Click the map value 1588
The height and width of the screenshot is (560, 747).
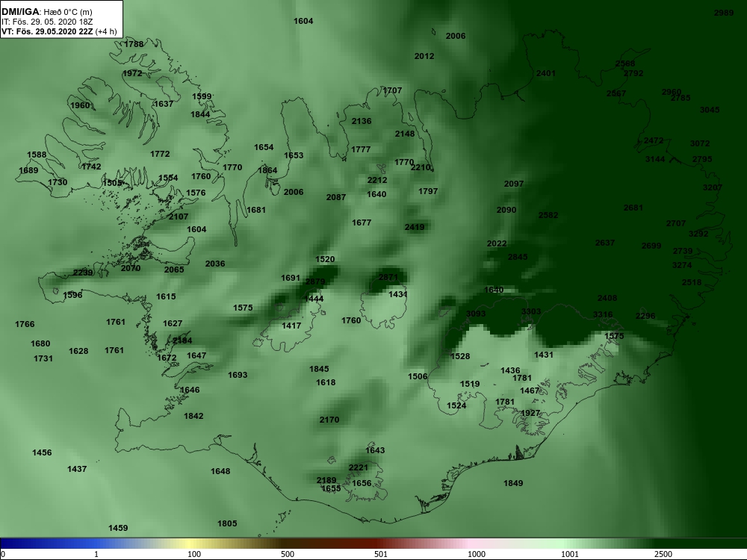pyautogui.click(x=37, y=155)
